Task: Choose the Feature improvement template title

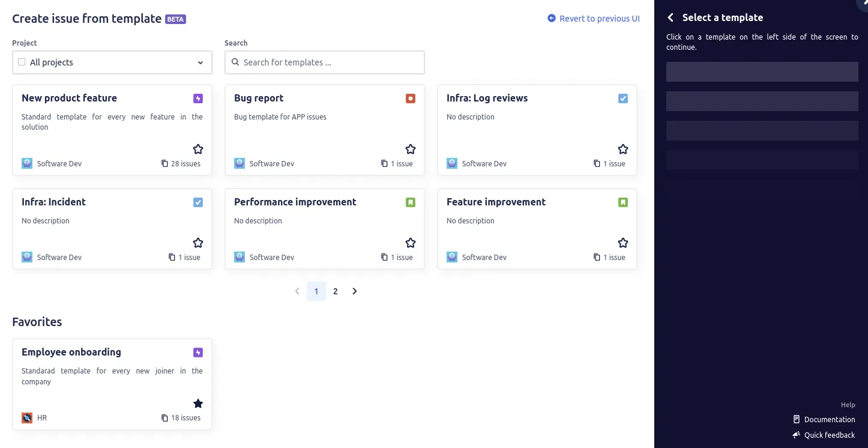Action: pyautogui.click(x=496, y=202)
